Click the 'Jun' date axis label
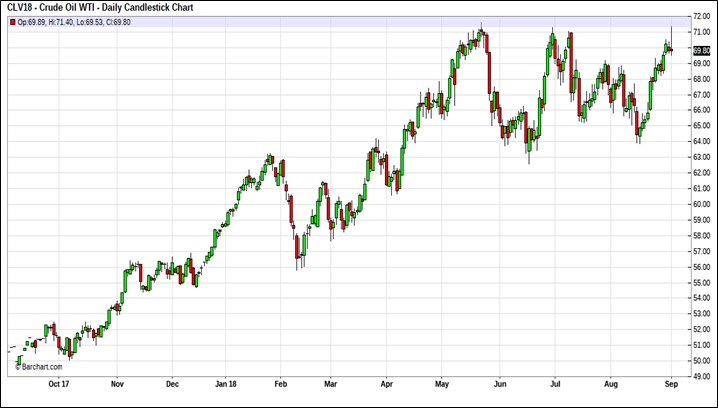The image size is (718, 408). coord(500,384)
